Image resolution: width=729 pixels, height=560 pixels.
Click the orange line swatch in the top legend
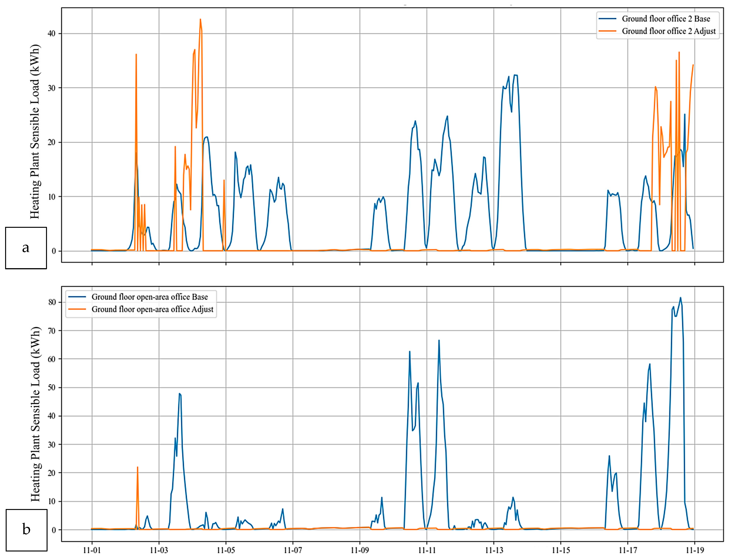(607, 31)
